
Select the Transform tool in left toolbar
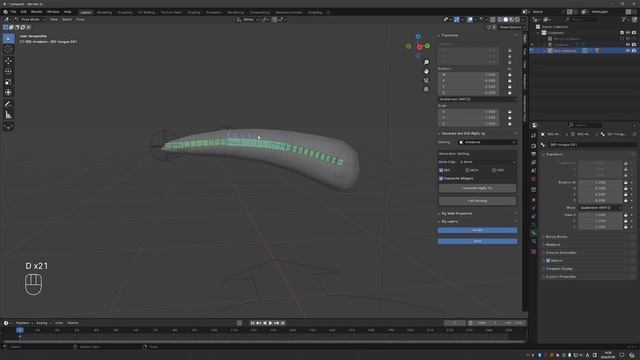[8, 93]
